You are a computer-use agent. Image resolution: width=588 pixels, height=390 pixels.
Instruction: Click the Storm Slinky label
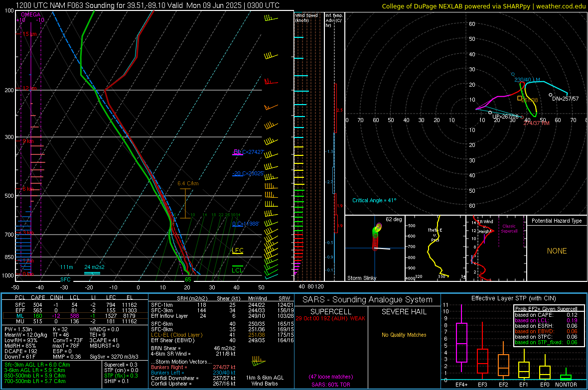point(361,278)
